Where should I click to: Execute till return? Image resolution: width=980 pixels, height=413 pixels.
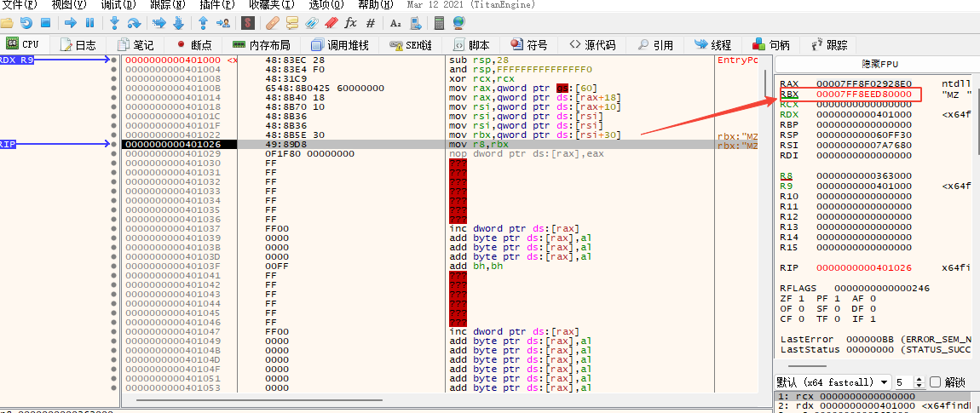[203, 23]
